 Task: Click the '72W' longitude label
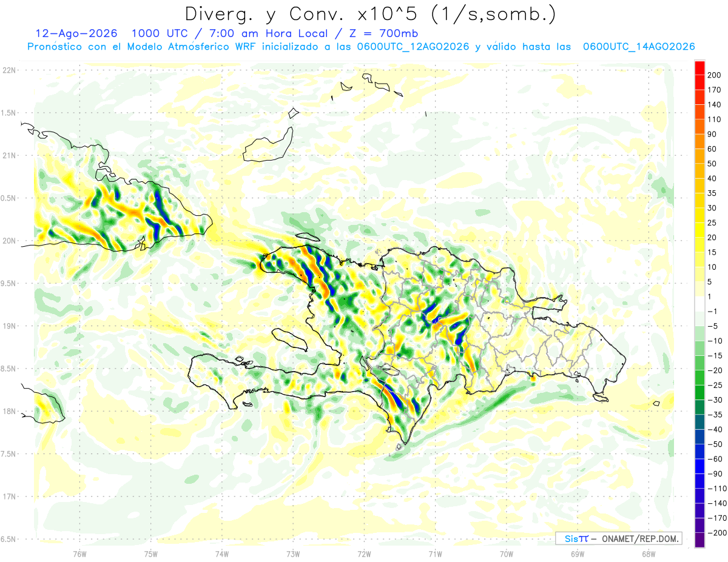tap(364, 554)
